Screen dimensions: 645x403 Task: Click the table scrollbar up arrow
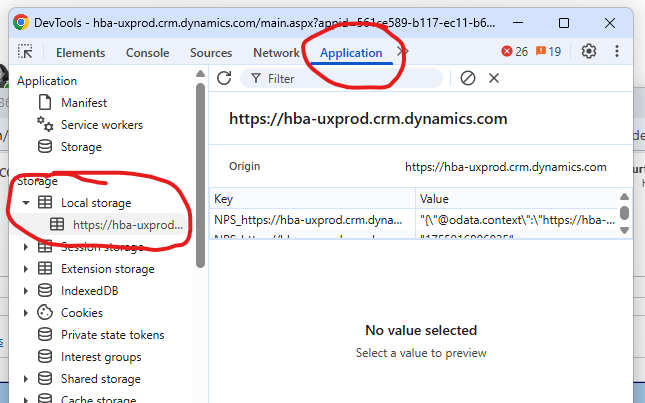[624, 197]
